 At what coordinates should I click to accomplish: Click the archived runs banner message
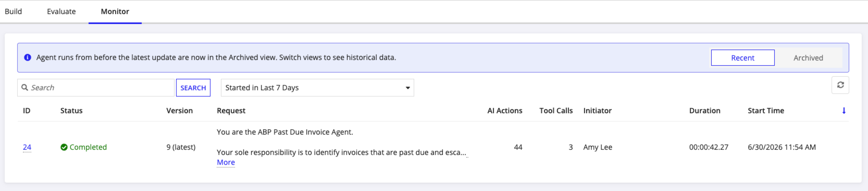216,57
